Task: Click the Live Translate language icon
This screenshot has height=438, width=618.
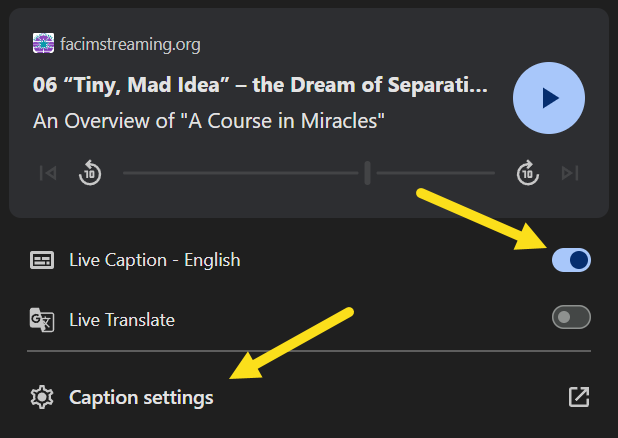Action: pos(42,320)
